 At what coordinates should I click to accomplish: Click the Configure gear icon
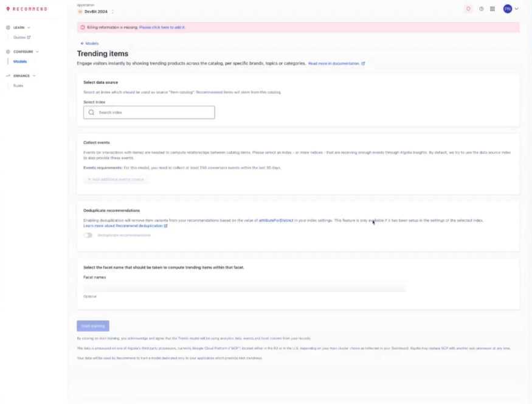coord(8,52)
